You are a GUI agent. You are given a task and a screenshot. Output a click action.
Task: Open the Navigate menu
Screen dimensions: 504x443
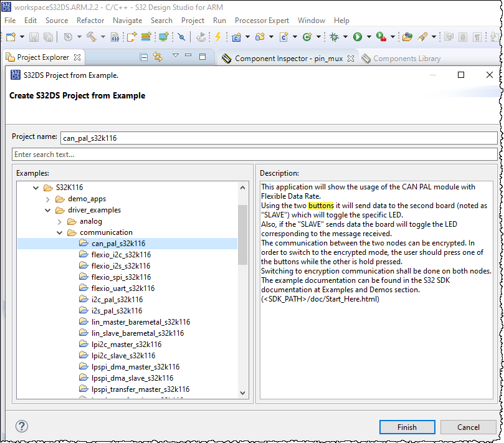pyautogui.click(x=127, y=21)
